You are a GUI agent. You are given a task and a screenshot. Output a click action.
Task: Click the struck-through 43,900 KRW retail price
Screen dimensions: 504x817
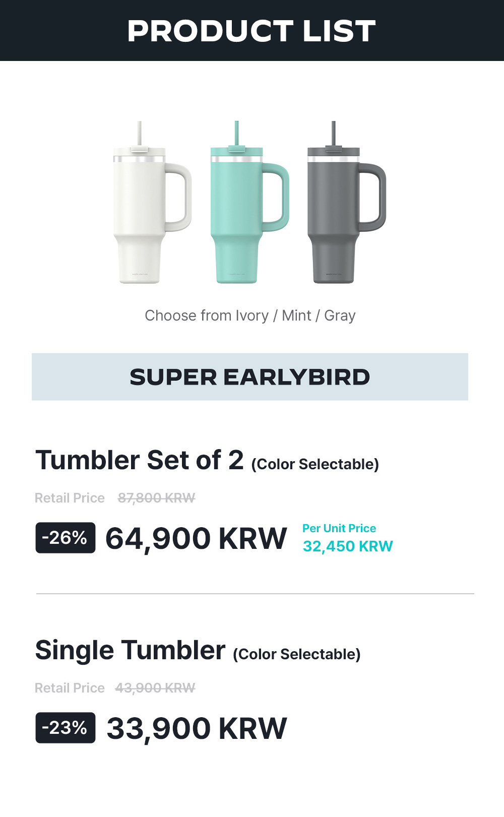[x=155, y=688]
